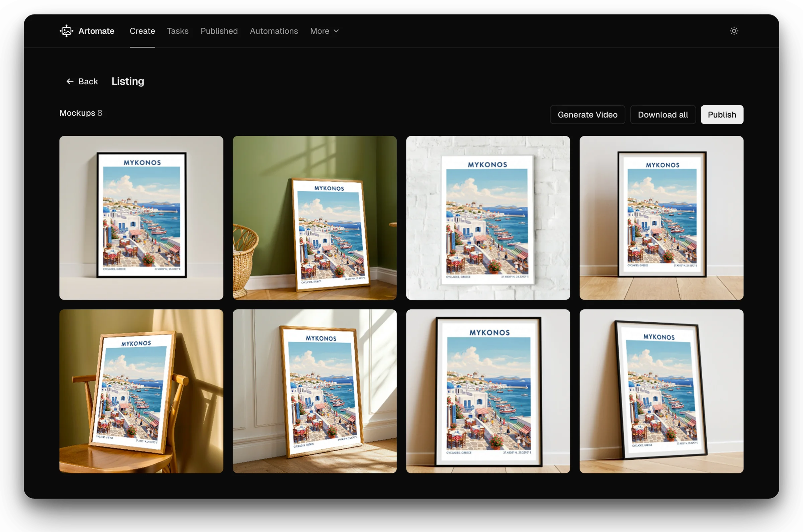Click the Mockups 8 count label
This screenshot has width=803, height=532.
(81, 113)
